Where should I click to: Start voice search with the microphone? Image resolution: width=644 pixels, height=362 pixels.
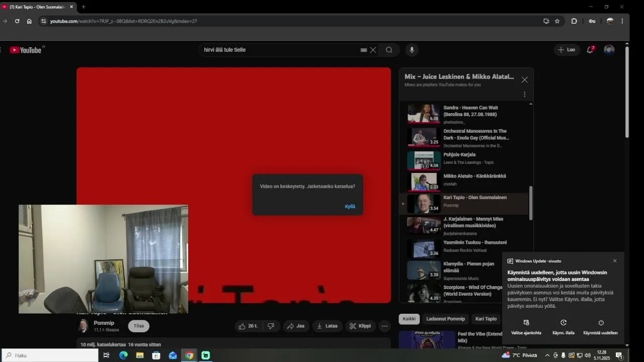click(x=412, y=50)
